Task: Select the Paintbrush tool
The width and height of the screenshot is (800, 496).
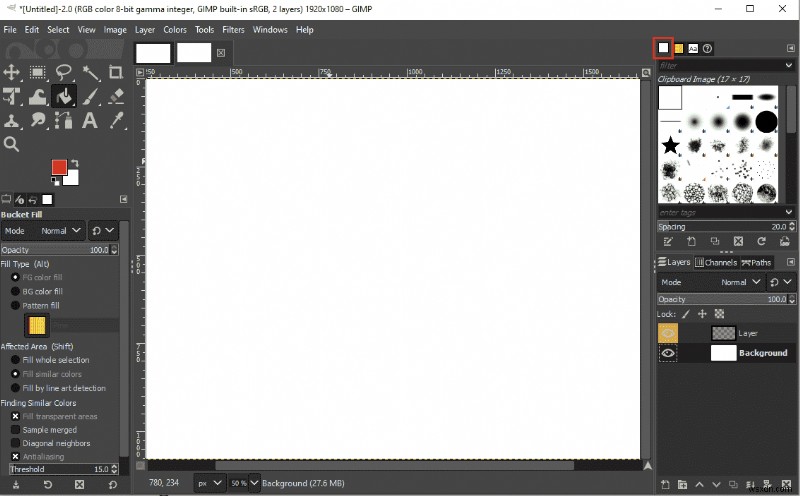Action: tap(91, 96)
